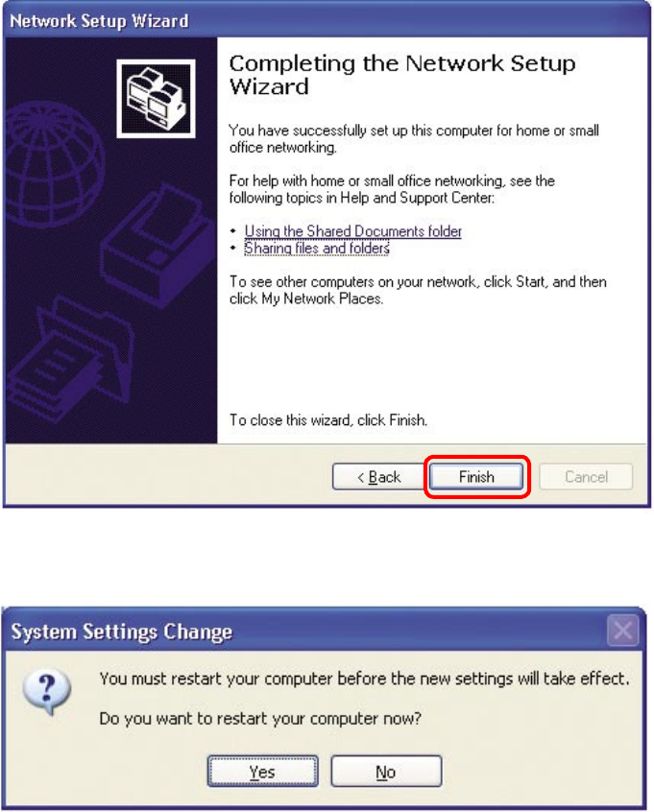654x812 pixels.
Task: Click the 'To close this wizard' instruction text
Action: pos(328,420)
